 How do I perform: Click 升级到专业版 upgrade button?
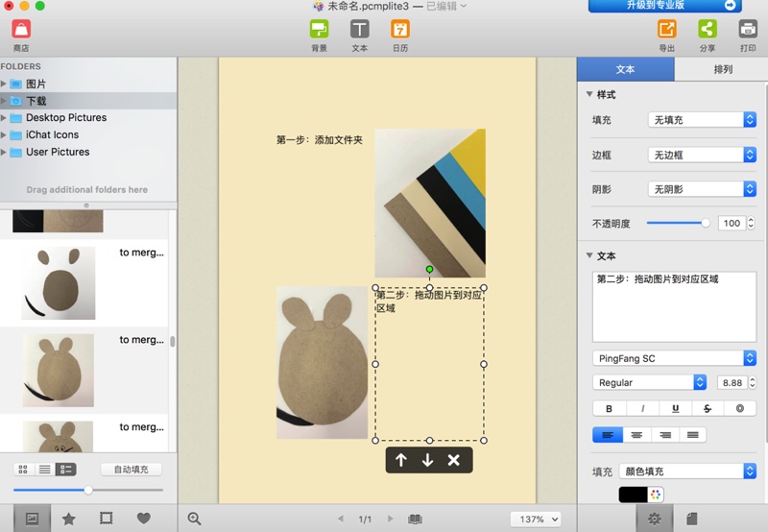point(665,6)
